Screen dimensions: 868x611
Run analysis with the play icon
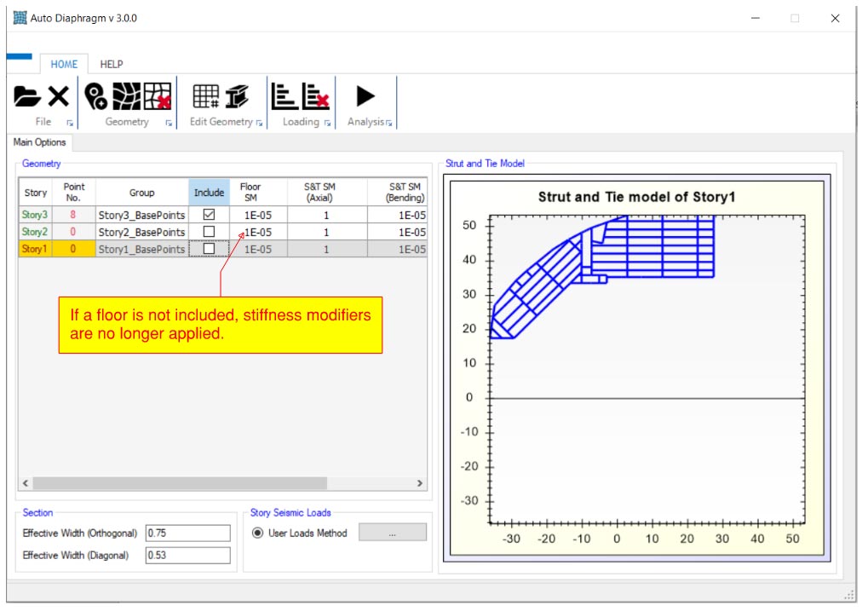click(x=365, y=96)
